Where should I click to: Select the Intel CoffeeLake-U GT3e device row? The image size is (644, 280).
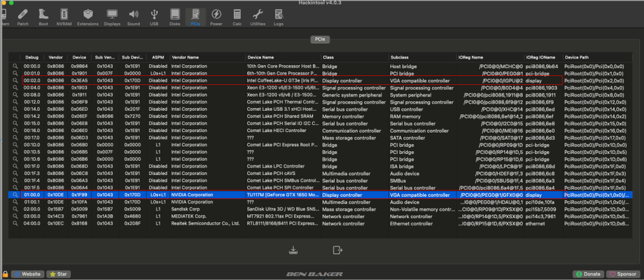(320, 80)
